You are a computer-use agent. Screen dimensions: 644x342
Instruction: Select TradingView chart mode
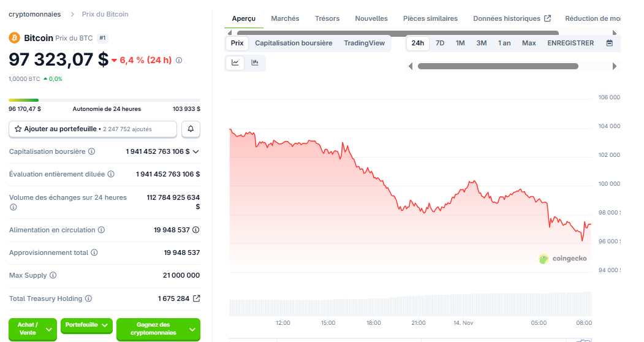pos(365,43)
